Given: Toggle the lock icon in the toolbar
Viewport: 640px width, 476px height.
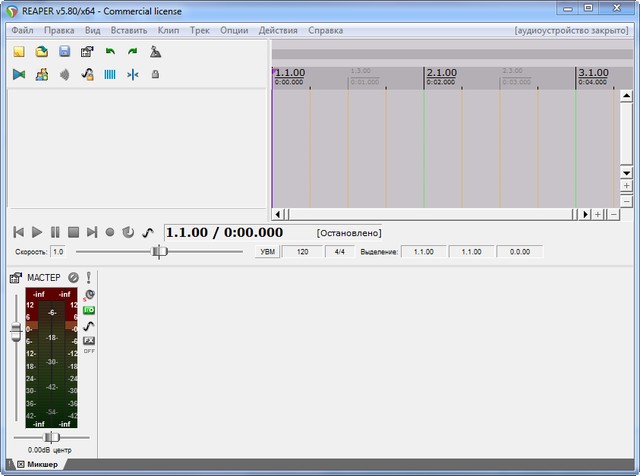Looking at the screenshot, I should tap(155, 74).
